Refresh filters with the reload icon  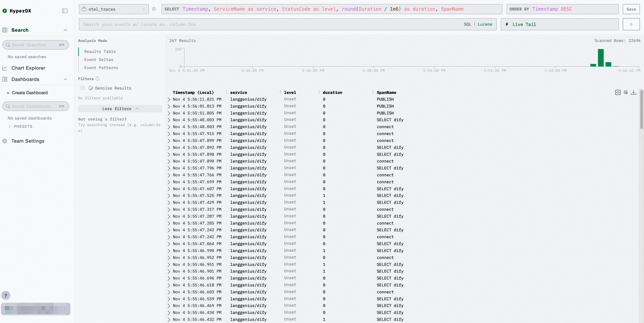point(98,79)
